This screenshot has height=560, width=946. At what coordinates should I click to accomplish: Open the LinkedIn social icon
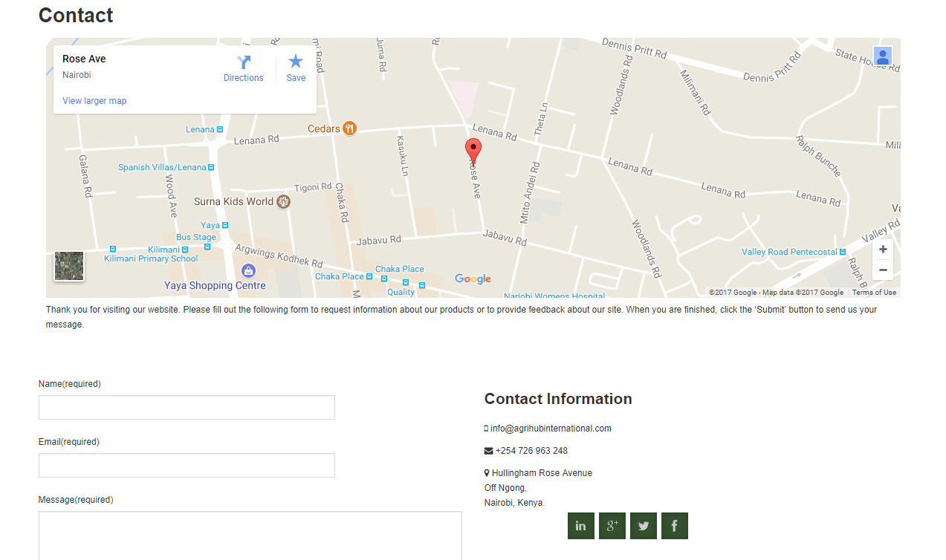click(581, 526)
